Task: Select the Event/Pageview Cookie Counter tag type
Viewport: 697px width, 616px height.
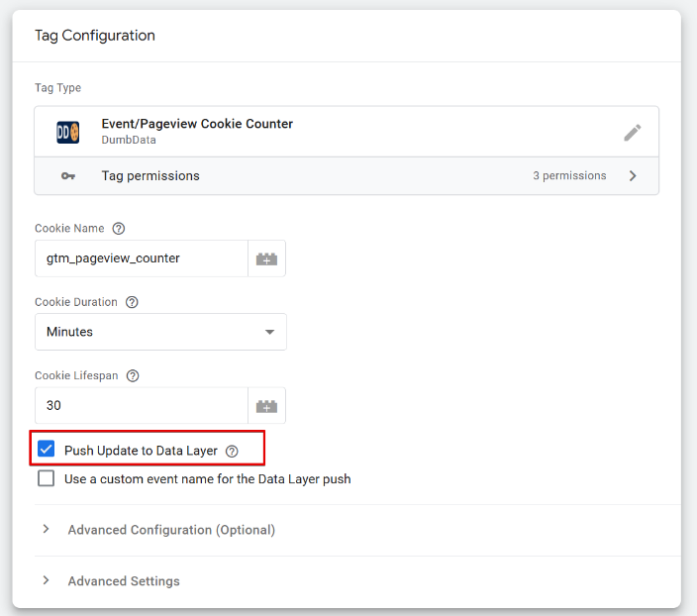Action: coord(347,132)
